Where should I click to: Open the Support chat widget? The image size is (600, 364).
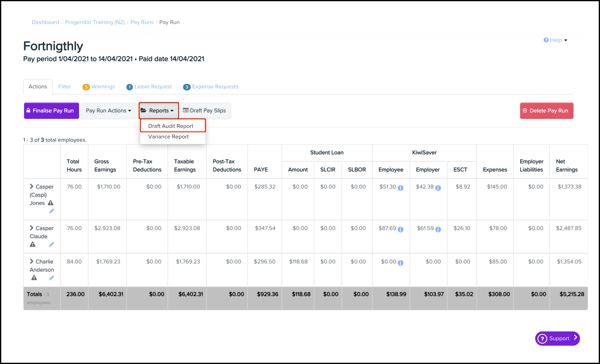[557, 339]
